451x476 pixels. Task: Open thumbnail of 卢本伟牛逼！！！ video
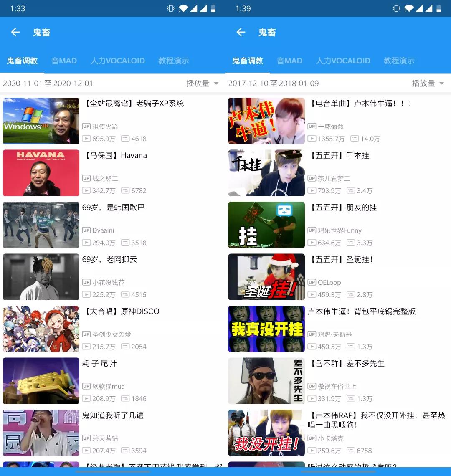(x=266, y=121)
